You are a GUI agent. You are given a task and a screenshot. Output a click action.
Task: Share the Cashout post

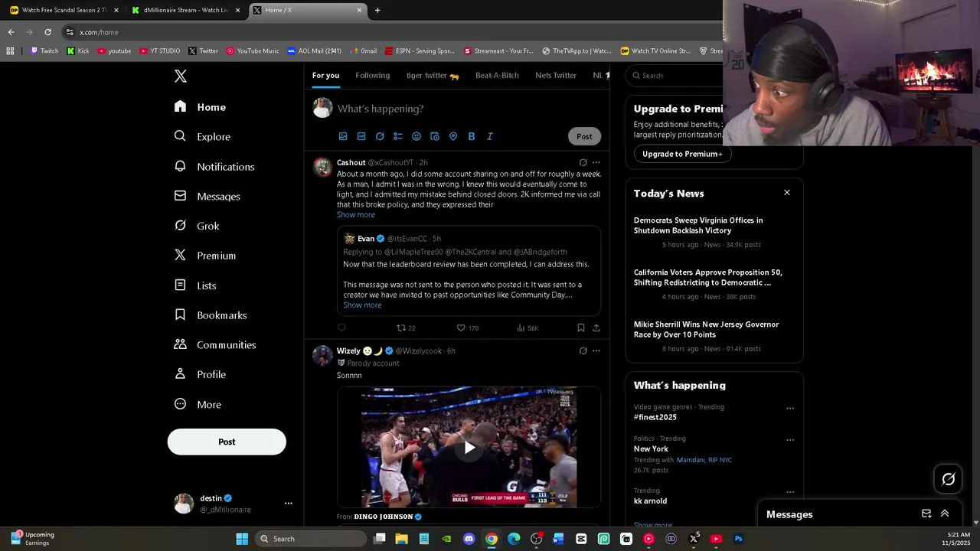tap(596, 328)
